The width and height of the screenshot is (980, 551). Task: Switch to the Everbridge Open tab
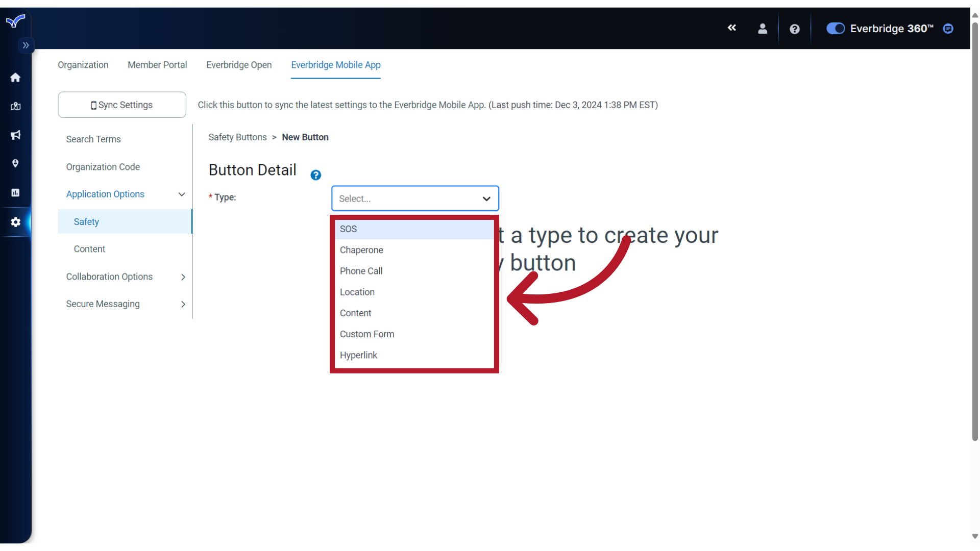pyautogui.click(x=239, y=65)
